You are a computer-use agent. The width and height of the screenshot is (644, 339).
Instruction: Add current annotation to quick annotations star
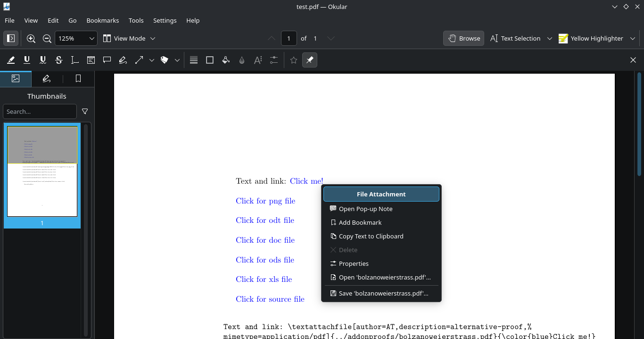(294, 60)
